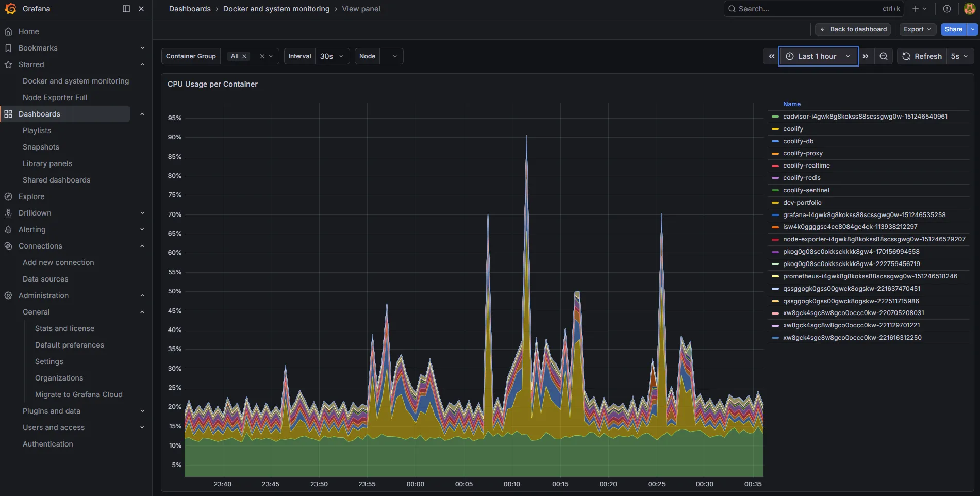
Task: Focus the Search input field
Action: tap(813, 9)
